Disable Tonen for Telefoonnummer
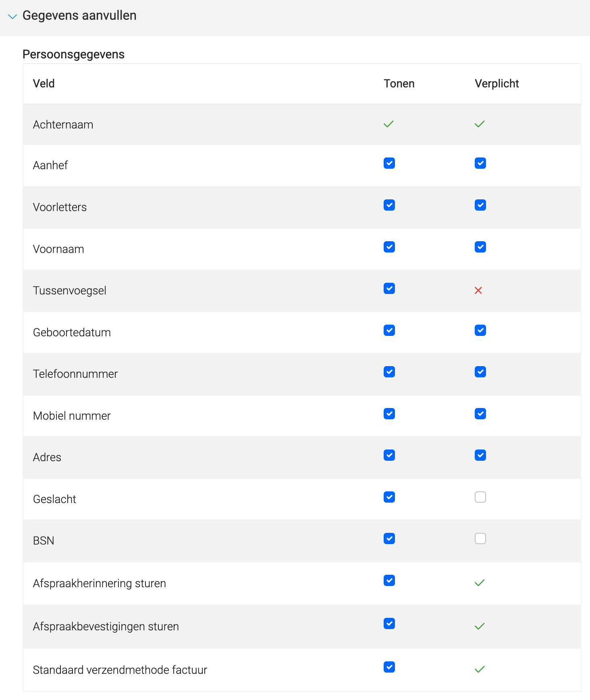590x700 pixels. [389, 372]
